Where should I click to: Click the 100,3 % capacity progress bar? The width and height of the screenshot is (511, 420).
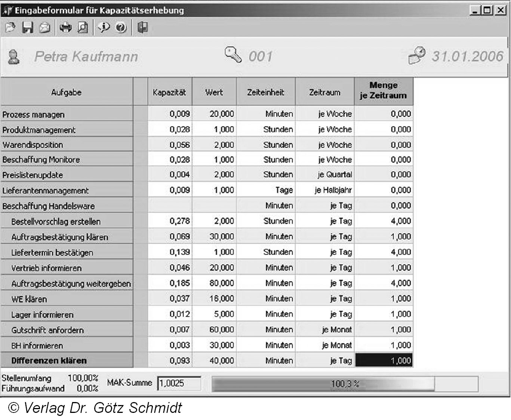click(x=344, y=384)
